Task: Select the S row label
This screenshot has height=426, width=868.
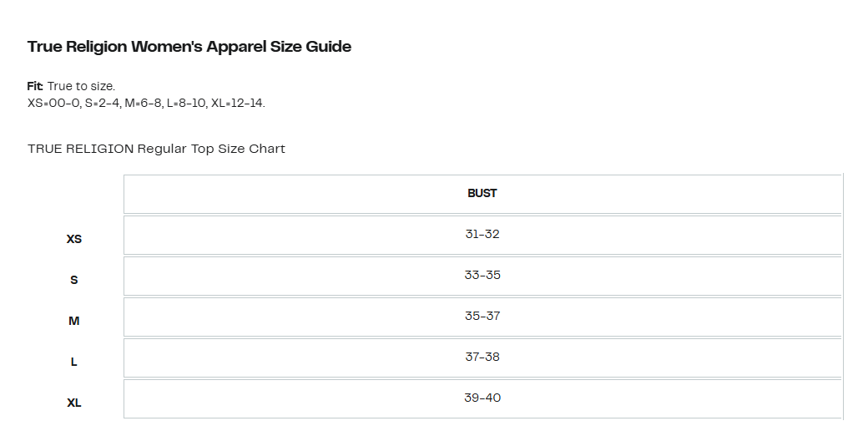Action: click(74, 280)
